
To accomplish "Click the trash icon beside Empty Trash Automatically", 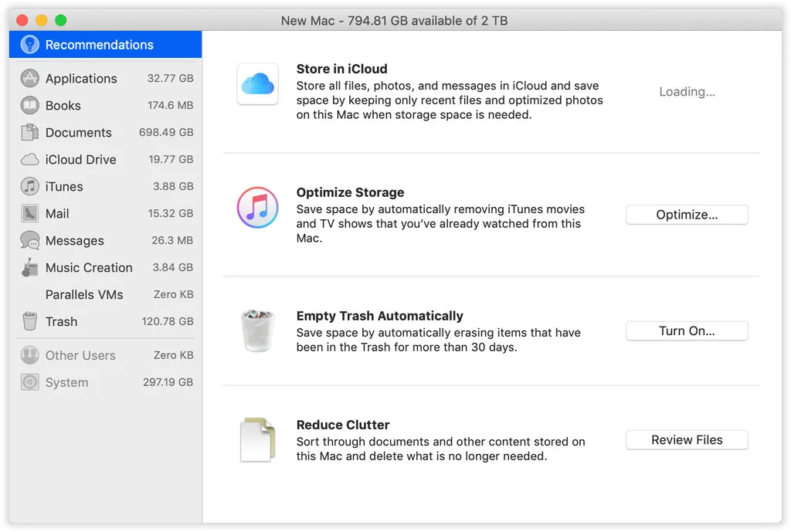I will (x=258, y=330).
